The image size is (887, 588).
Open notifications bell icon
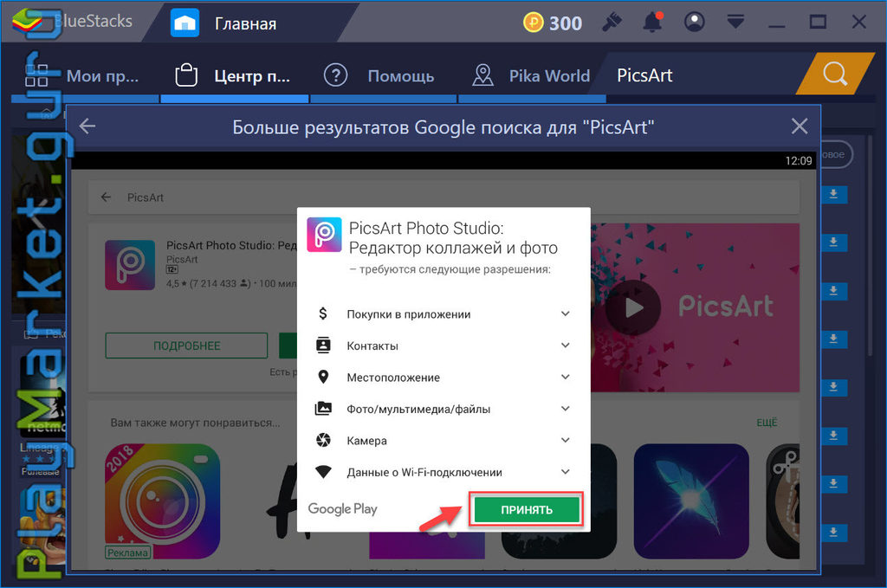pos(653,22)
